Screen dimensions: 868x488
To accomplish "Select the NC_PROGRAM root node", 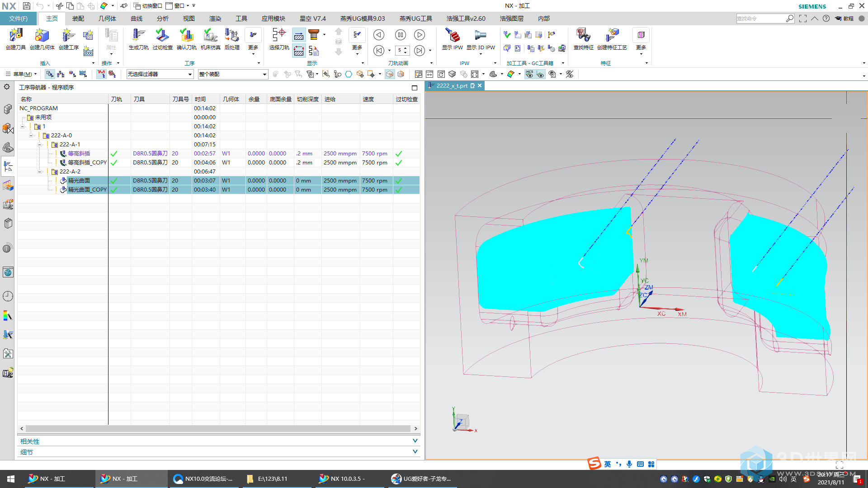I will click(38, 108).
